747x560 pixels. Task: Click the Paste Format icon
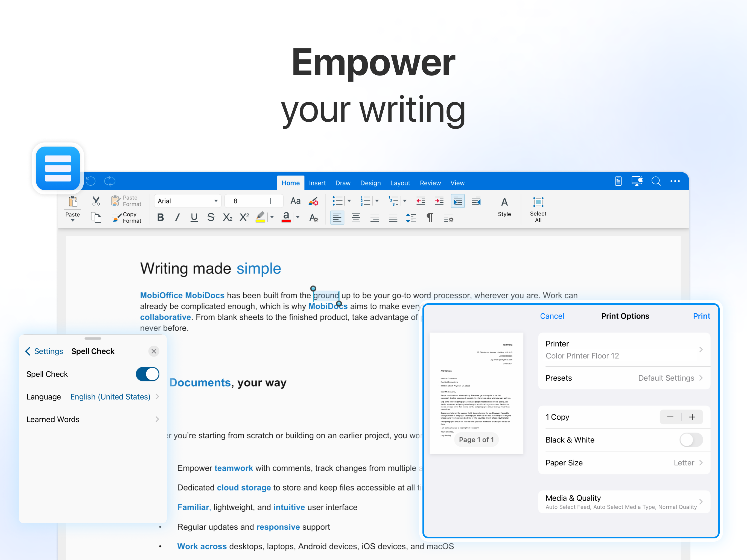tap(115, 201)
